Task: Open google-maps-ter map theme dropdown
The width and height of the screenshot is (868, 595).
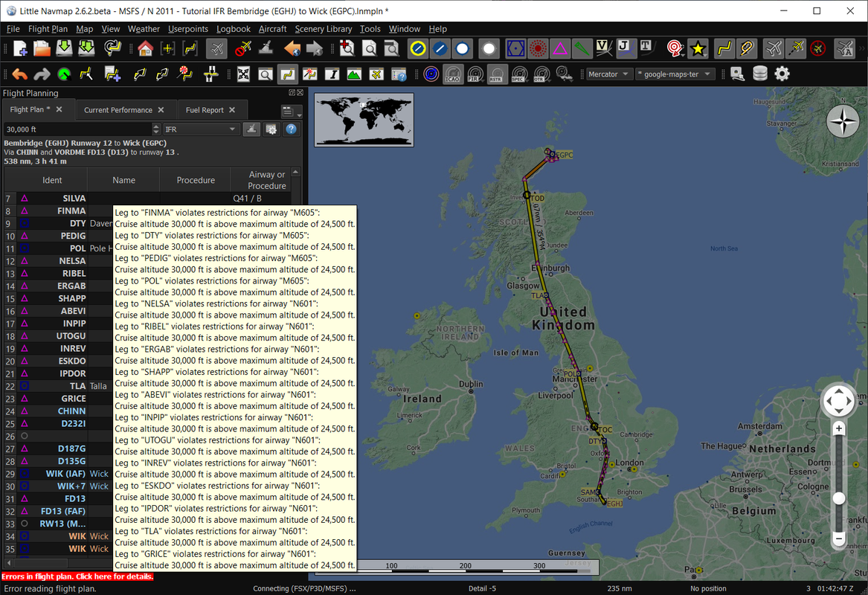Action: [675, 74]
